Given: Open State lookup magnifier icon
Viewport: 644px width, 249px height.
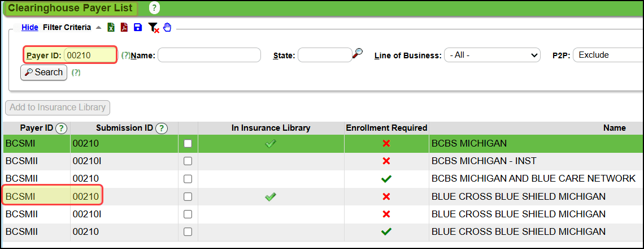Looking at the screenshot, I should (x=358, y=54).
